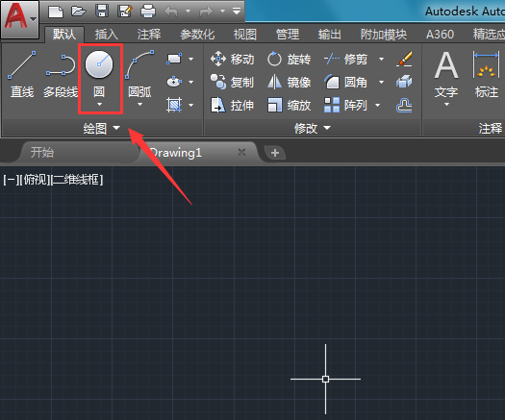The height and width of the screenshot is (420, 505).
Task: Expand the ellipse tool dropdown arrow
Action: click(x=191, y=82)
